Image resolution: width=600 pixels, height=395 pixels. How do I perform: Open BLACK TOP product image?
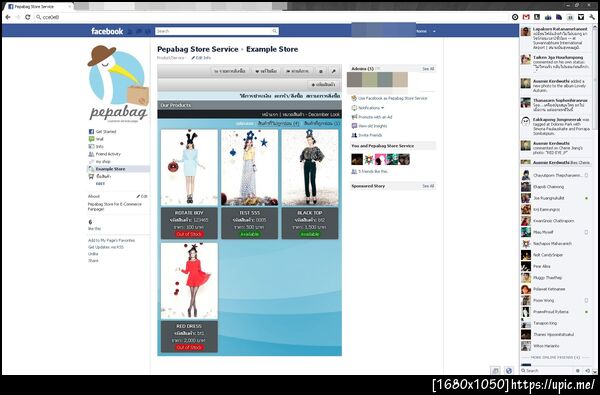pos(310,168)
